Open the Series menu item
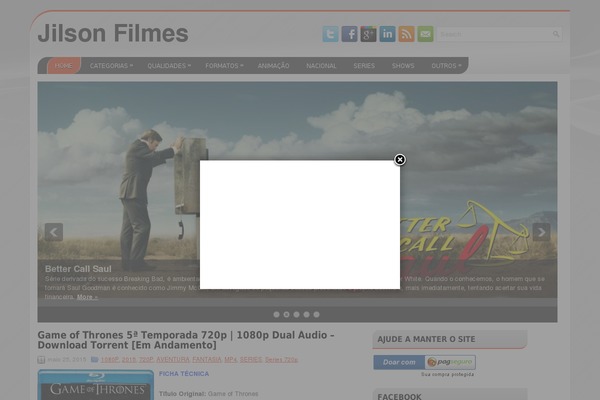 [364, 65]
